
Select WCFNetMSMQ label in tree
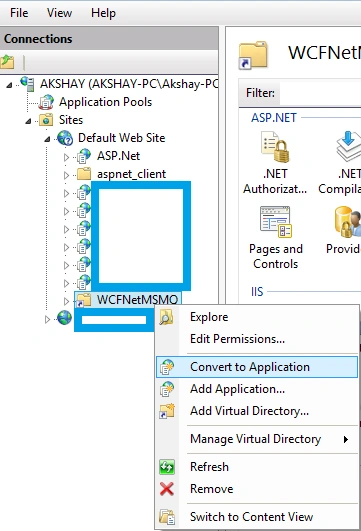137,300
